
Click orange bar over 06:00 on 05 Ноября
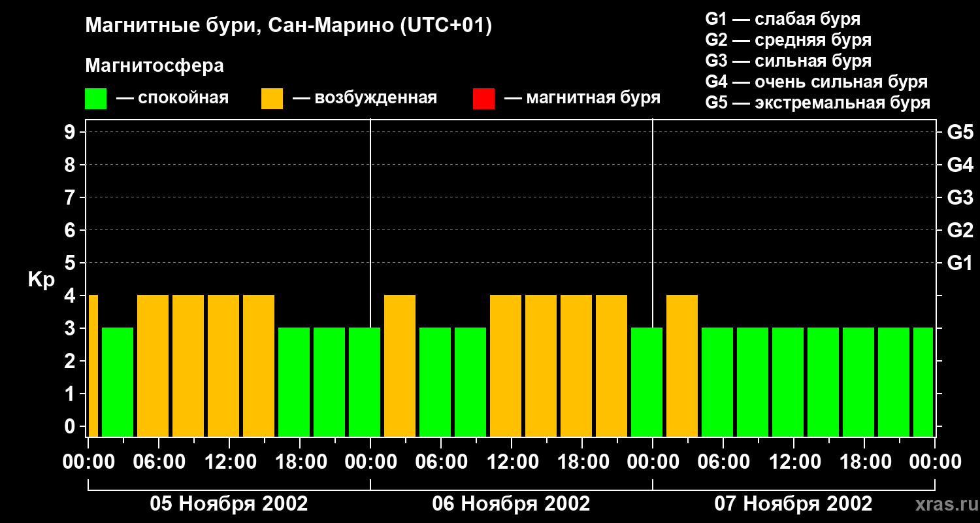(x=153, y=365)
